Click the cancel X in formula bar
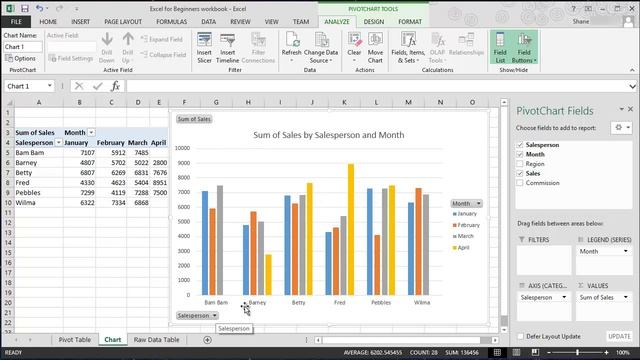 click(79, 86)
